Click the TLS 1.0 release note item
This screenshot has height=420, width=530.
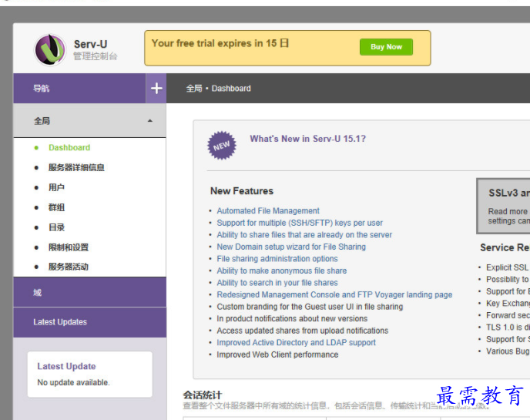(508, 328)
